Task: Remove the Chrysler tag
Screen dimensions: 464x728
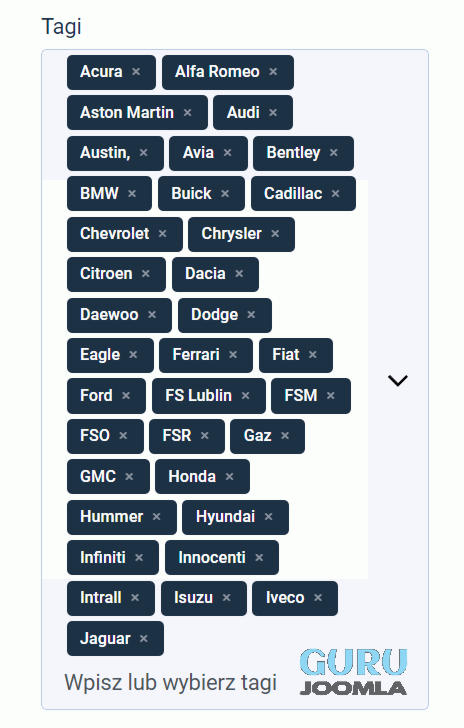Action: point(275,233)
